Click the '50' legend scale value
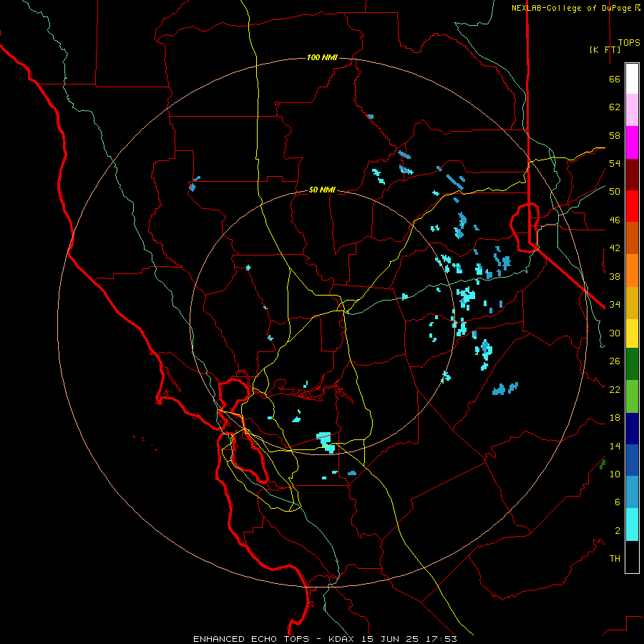The width and height of the screenshot is (644, 644). (x=615, y=192)
